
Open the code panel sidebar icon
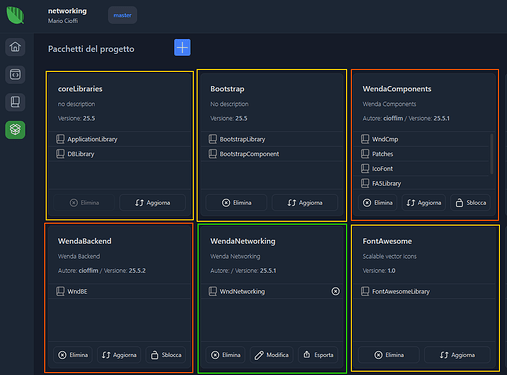click(x=15, y=74)
